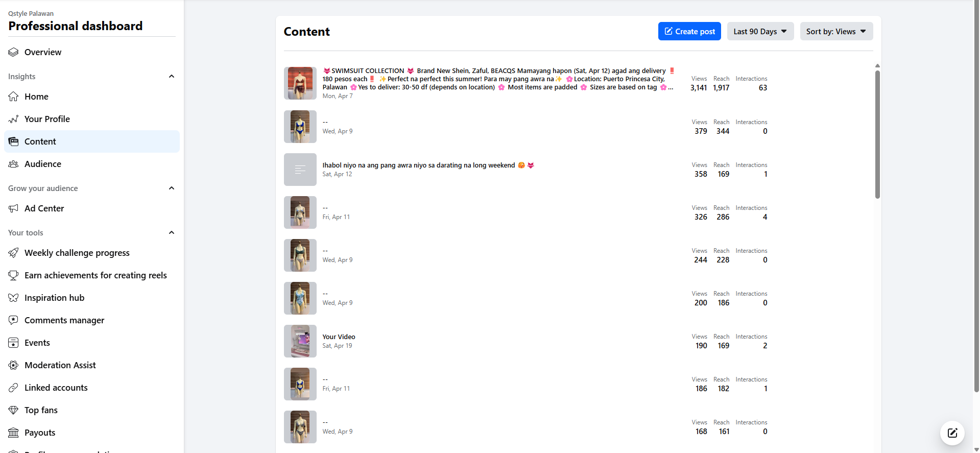The image size is (980, 453).
Task: Open the Inspiration hub link
Action: point(92,298)
